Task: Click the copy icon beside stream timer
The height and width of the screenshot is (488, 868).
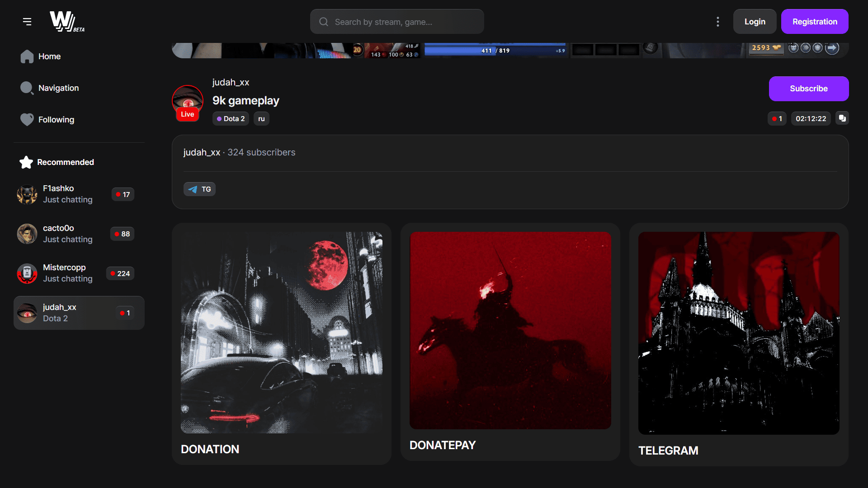Action: pyautogui.click(x=842, y=118)
